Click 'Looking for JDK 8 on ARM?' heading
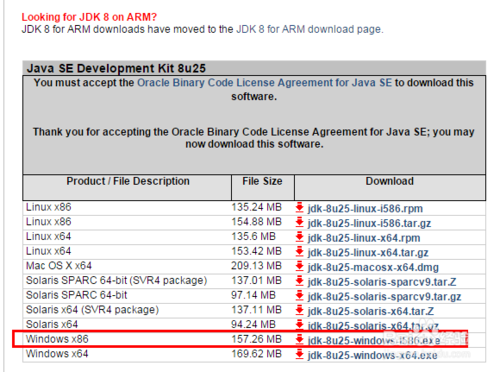This screenshot has width=500, height=372. (x=89, y=17)
